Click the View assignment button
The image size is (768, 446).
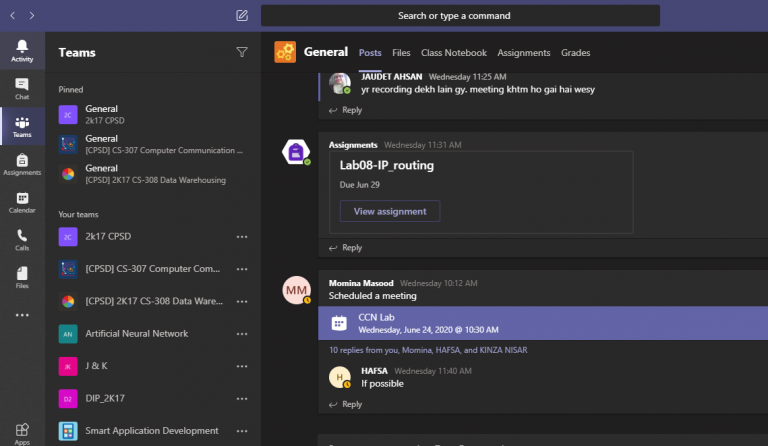390,211
